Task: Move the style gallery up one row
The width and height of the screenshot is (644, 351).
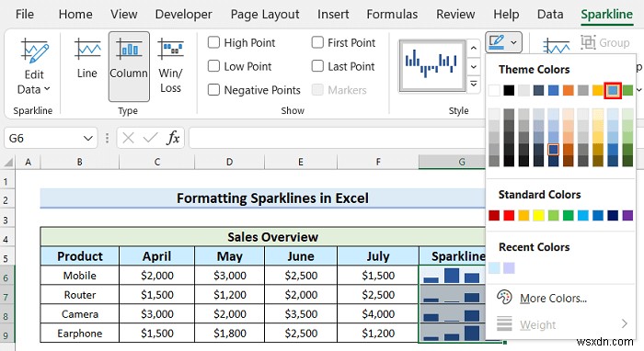Action: 474,49
